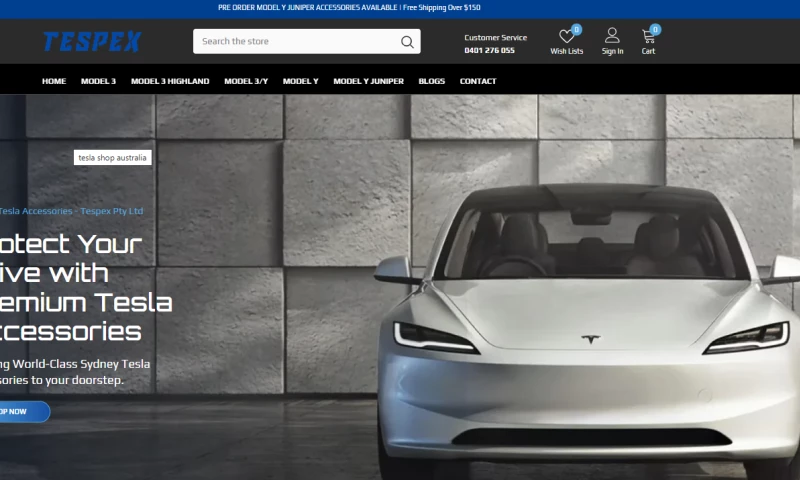Open the MODEL 3 menu
Viewport: 800px width, 480px height.
(98, 81)
